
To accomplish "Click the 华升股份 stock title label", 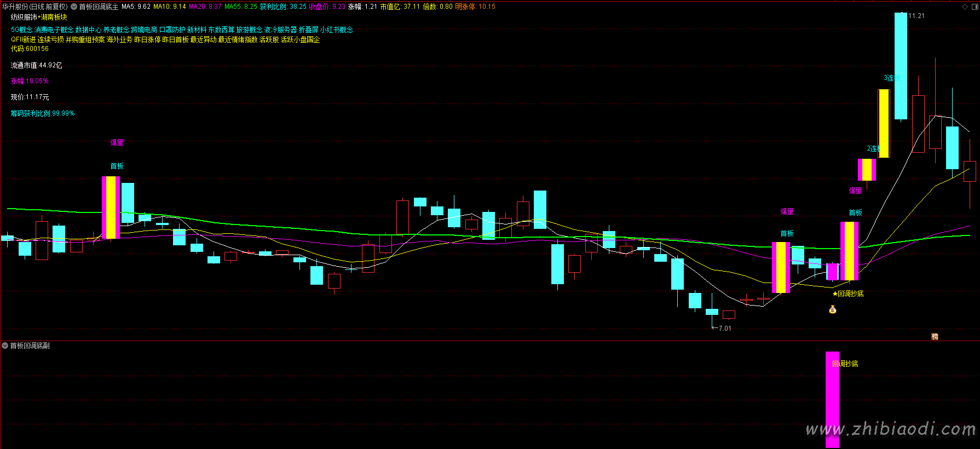I will point(15,7).
